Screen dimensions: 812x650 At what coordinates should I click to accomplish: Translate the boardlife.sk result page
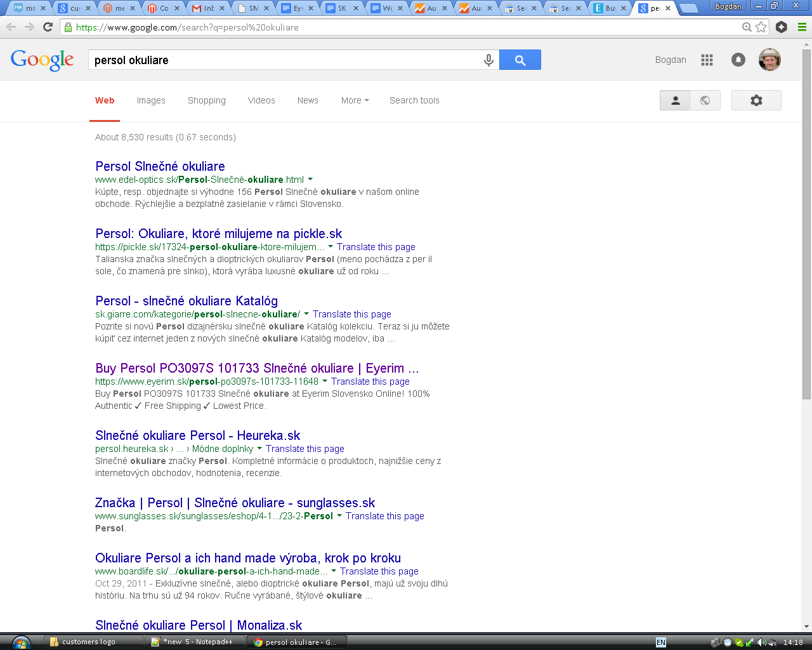(379, 571)
